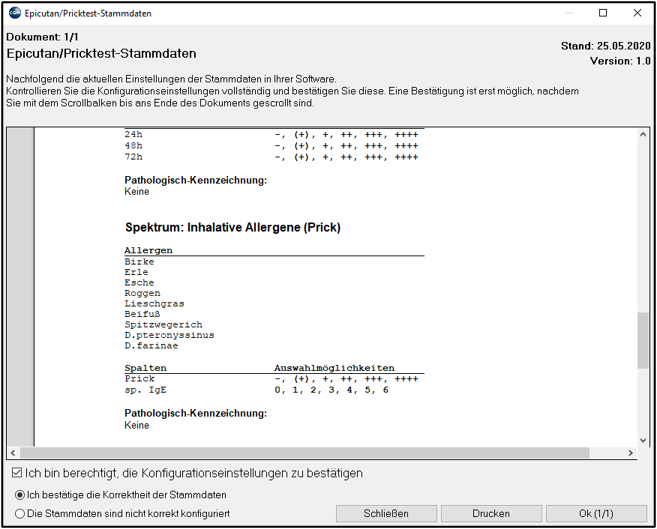Click the allergen 'D.pteronyssinus'
The width and height of the screenshot is (657, 529).
pyautogui.click(x=169, y=335)
